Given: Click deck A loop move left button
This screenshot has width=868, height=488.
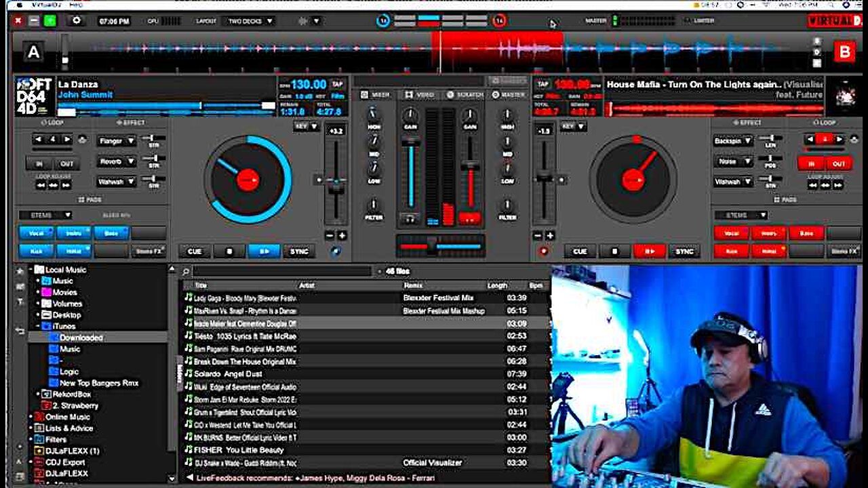Looking at the screenshot, I should (41, 185).
